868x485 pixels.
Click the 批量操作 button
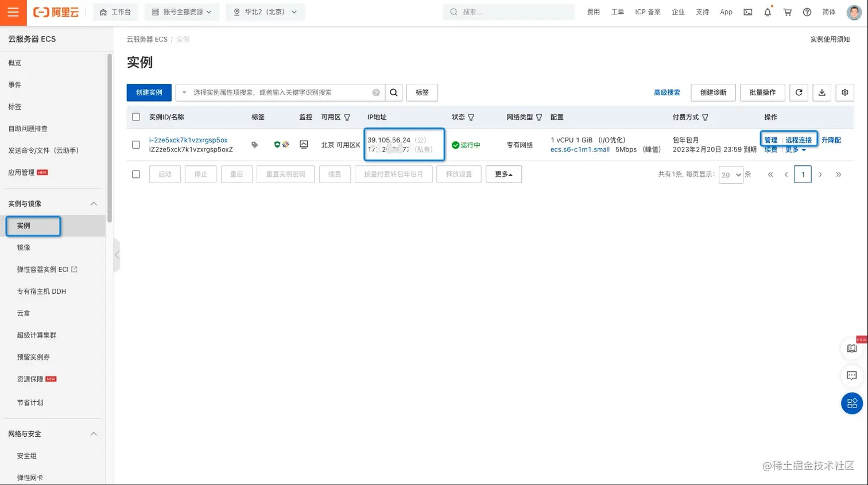tap(762, 92)
